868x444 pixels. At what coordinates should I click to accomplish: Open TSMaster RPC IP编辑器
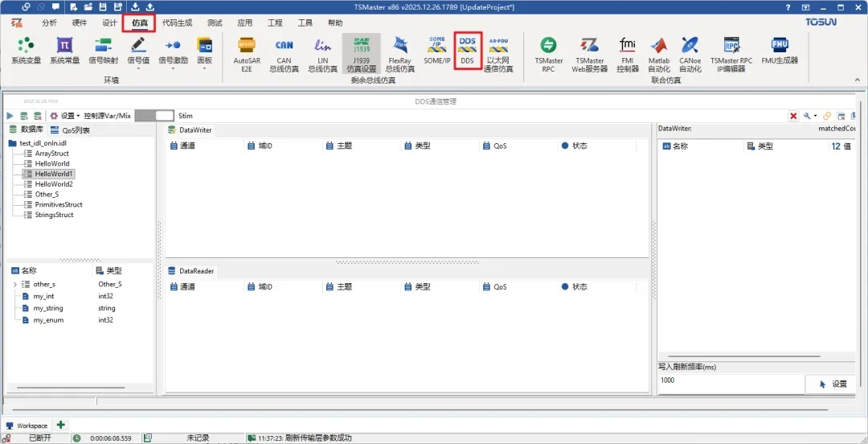pos(731,54)
